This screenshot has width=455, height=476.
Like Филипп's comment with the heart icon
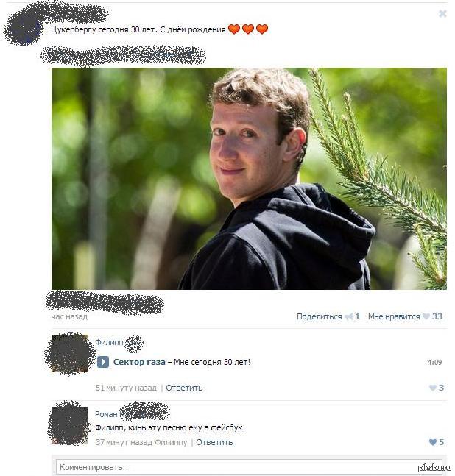[x=432, y=388]
